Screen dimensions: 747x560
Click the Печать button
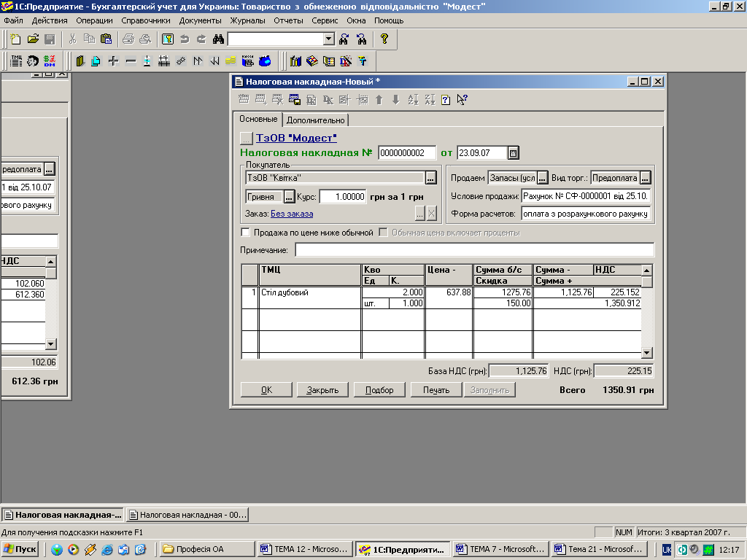pyautogui.click(x=436, y=390)
